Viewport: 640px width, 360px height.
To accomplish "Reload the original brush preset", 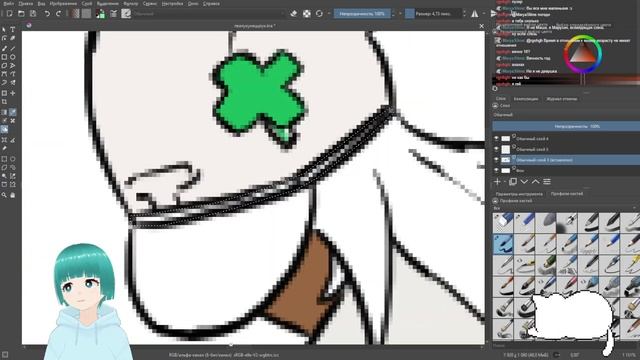I will (x=319, y=13).
